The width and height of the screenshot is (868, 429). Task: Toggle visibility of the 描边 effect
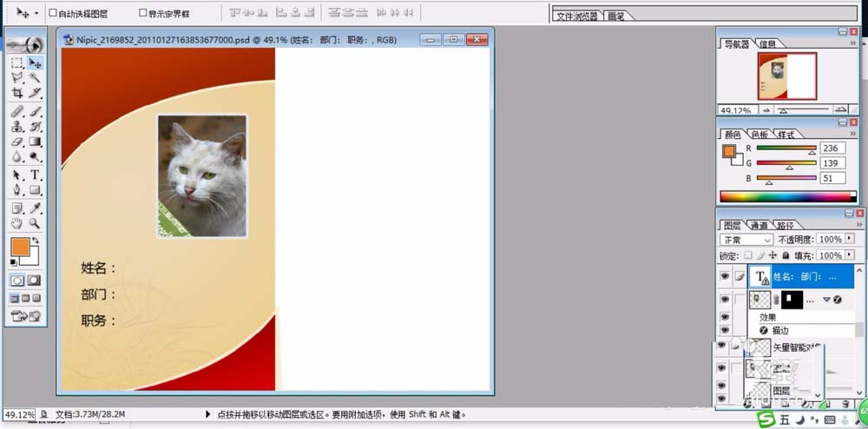click(x=724, y=330)
